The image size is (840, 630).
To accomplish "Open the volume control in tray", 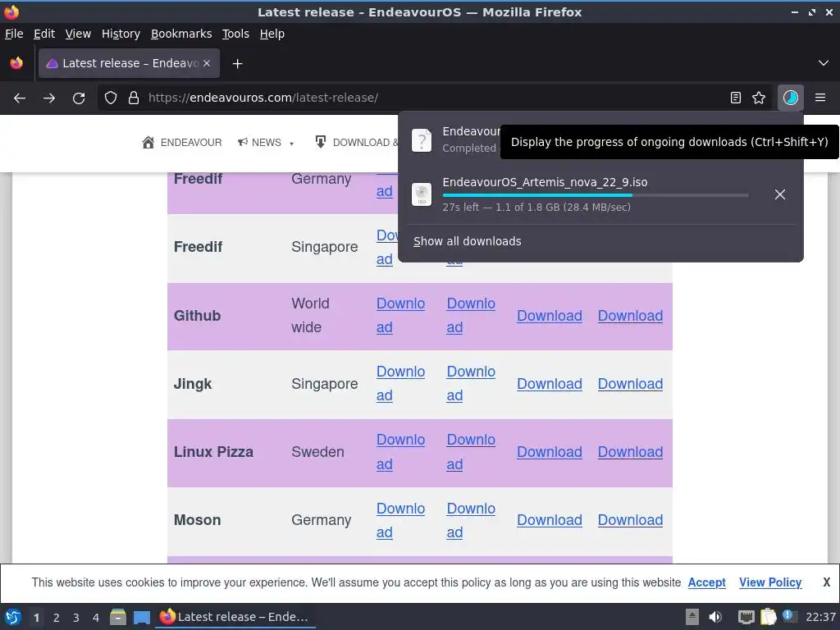I will coord(715,617).
